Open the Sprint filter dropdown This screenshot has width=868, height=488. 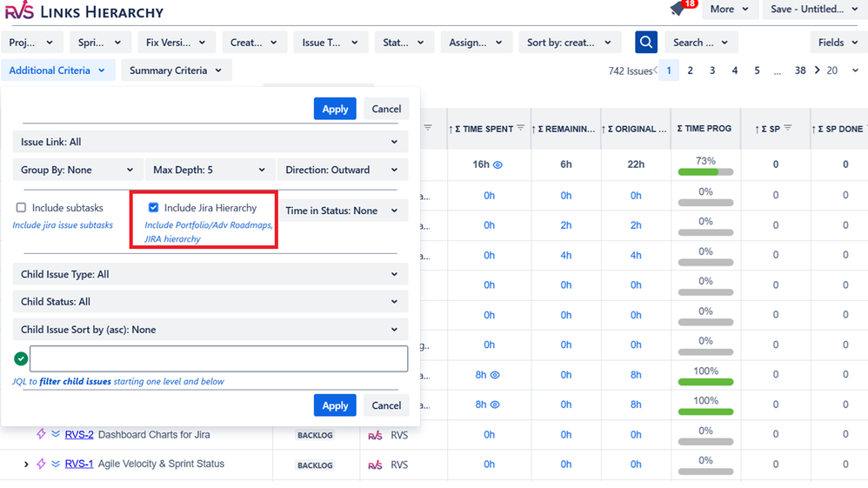tap(100, 43)
